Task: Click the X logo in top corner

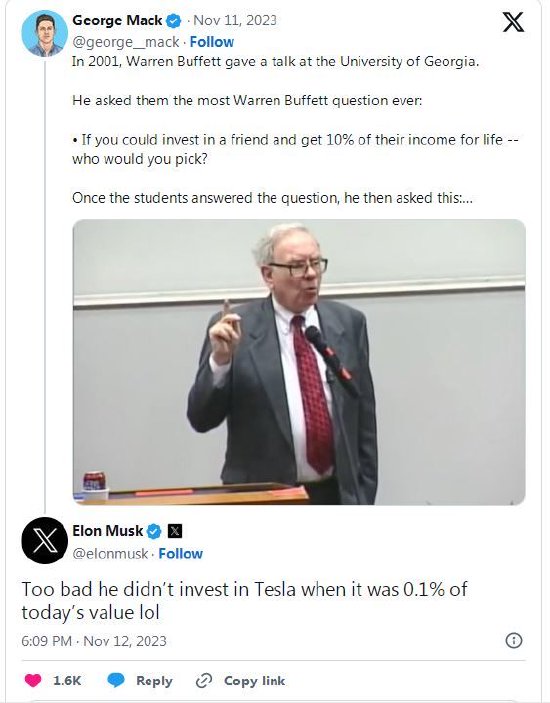Action: pyautogui.click(x=513, y=22)
